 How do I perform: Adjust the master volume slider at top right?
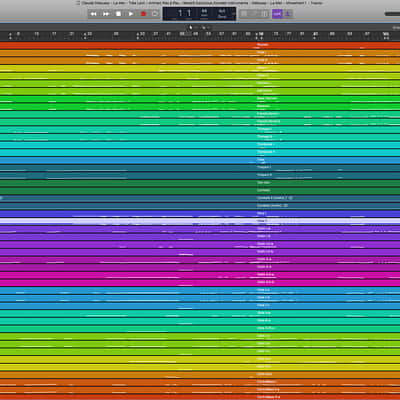coord(392,14)
